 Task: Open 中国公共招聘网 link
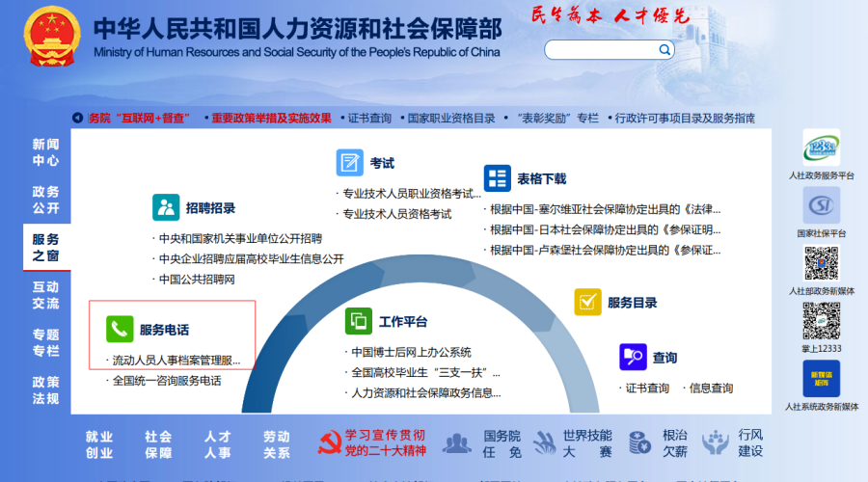click(197, 280)
